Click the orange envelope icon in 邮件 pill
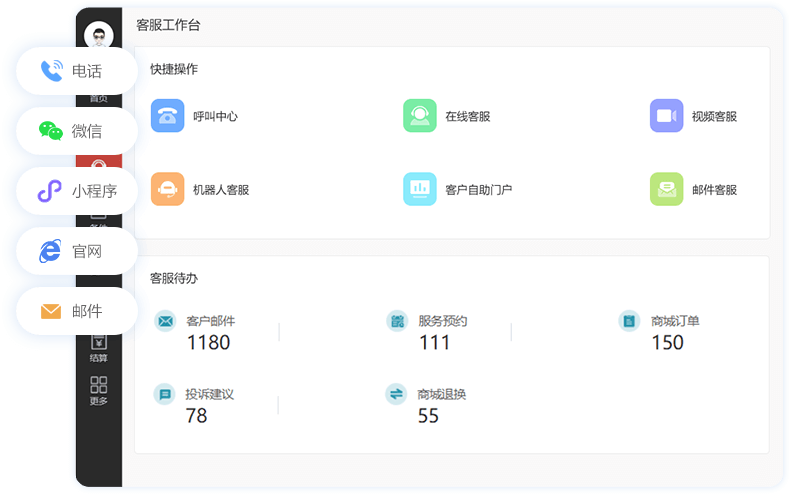The image size is (790, 494). click(x=51, y=311)
